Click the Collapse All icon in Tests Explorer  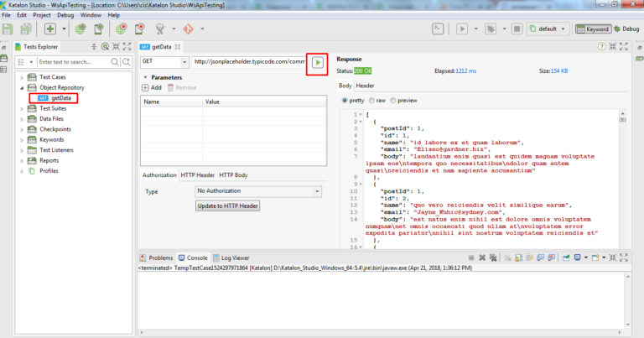pos(94,47)
